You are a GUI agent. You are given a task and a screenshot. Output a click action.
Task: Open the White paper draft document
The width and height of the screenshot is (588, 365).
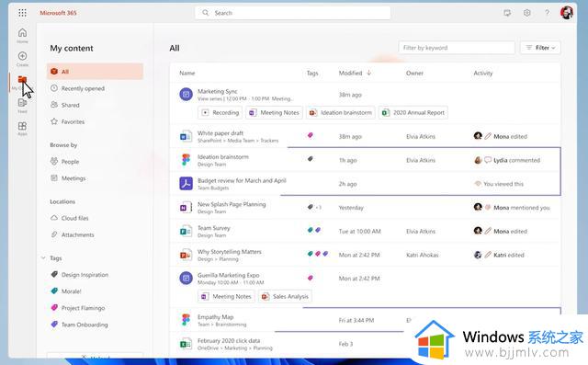pyautogui.click(x=220, y=133)
